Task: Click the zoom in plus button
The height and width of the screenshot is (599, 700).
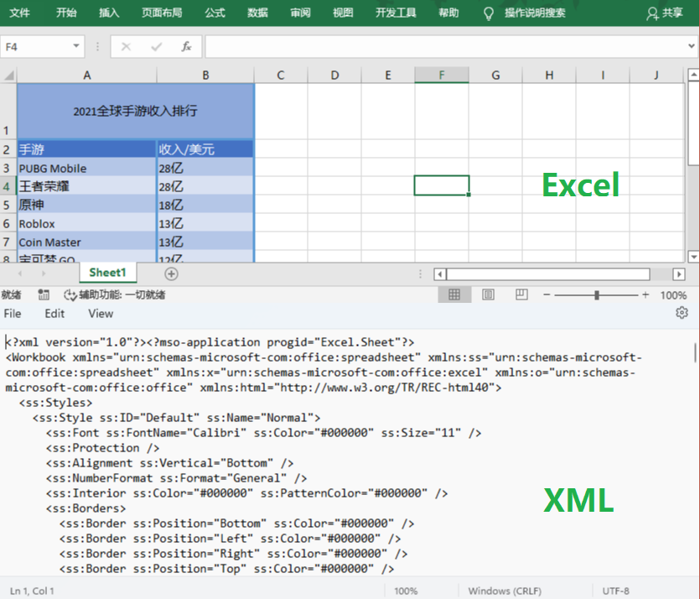Action: click(x=645, y=294)
